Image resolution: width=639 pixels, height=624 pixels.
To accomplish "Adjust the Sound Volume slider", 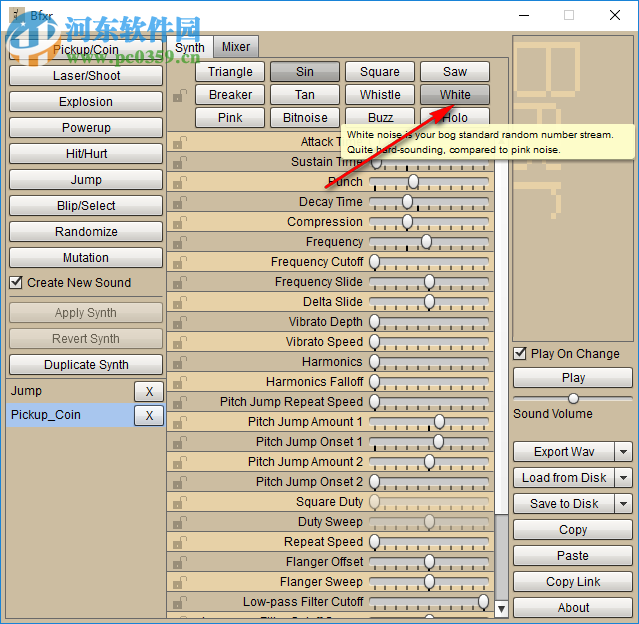I will point(573,398).
